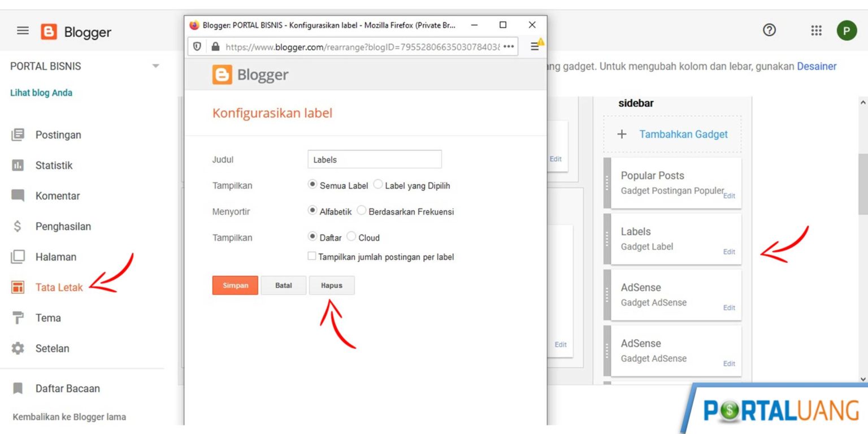Open the Google apps grid icon

[816, 31]
